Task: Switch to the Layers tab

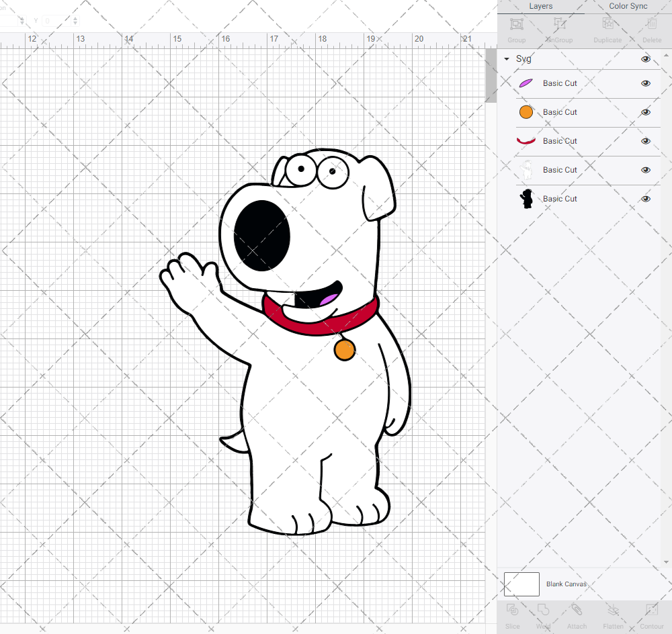Action: pos(541,7)
